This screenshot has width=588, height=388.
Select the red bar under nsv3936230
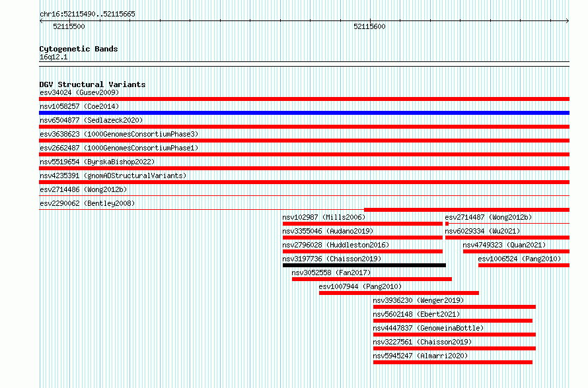click(x=455, y=307)
